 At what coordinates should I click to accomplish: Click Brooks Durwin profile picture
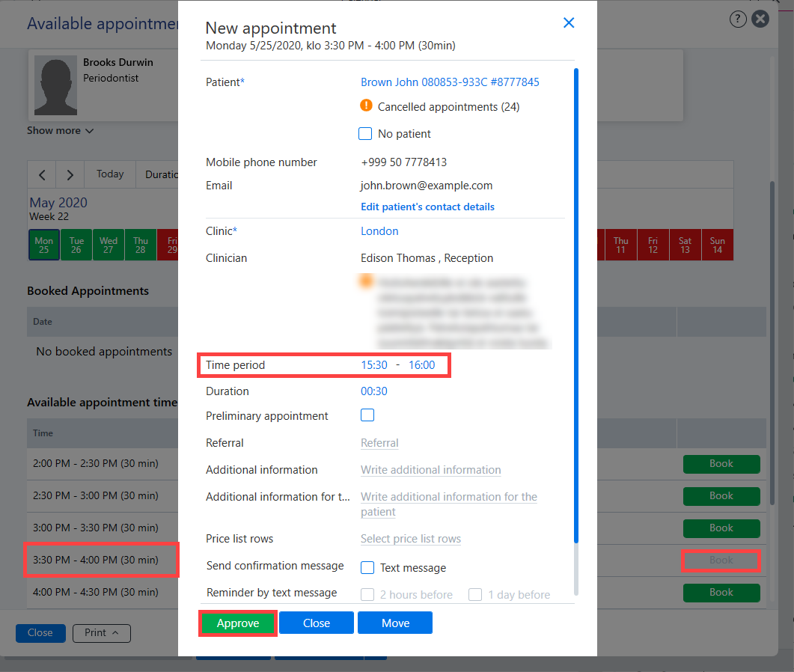click(x=55, y=85)
